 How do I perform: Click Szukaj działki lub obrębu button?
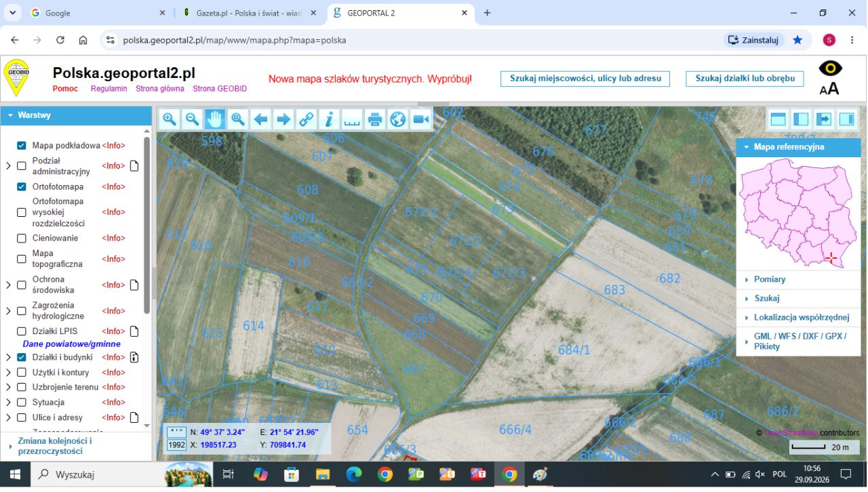point(745,79)
